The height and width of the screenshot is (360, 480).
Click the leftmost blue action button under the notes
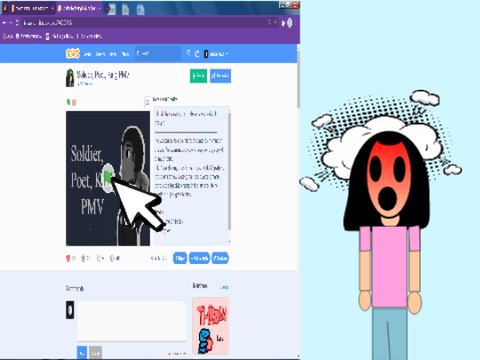tap(180, 258)
